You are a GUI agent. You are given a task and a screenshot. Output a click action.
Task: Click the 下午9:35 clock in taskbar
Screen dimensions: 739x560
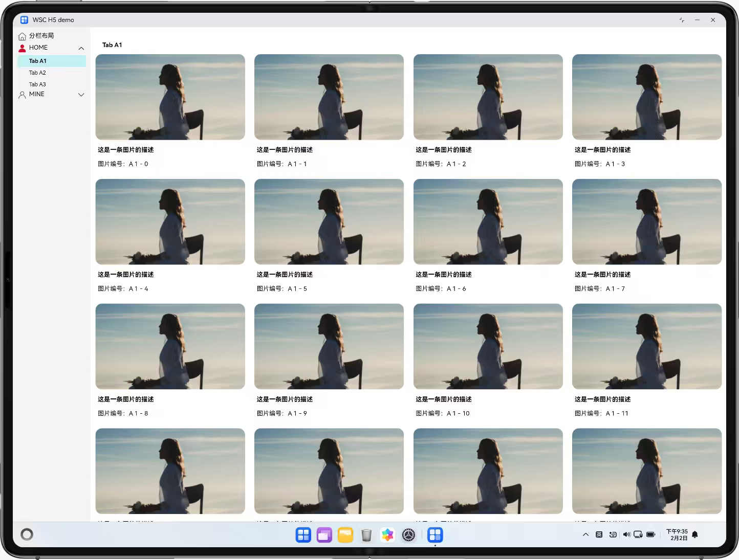point(677,534)
